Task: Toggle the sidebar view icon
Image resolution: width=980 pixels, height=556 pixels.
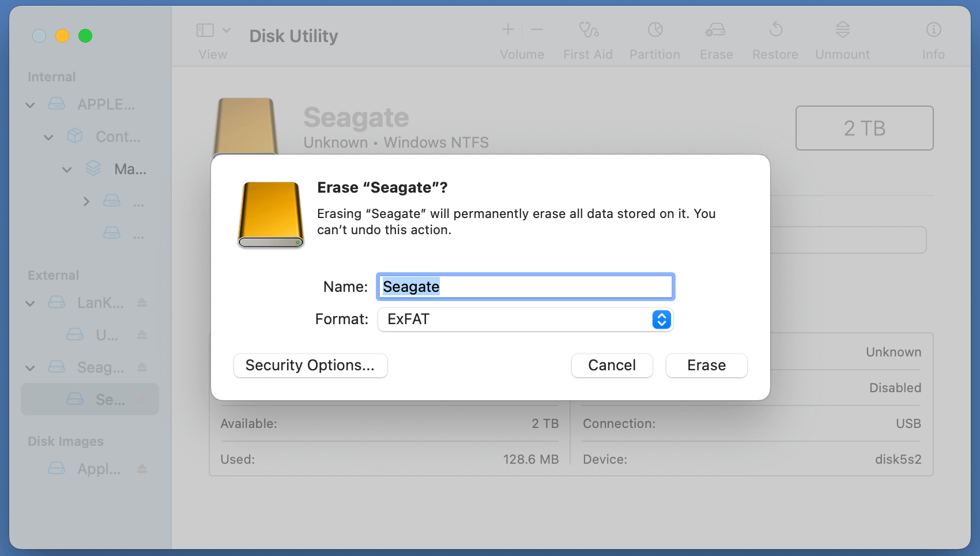Action: pos(205,29)
